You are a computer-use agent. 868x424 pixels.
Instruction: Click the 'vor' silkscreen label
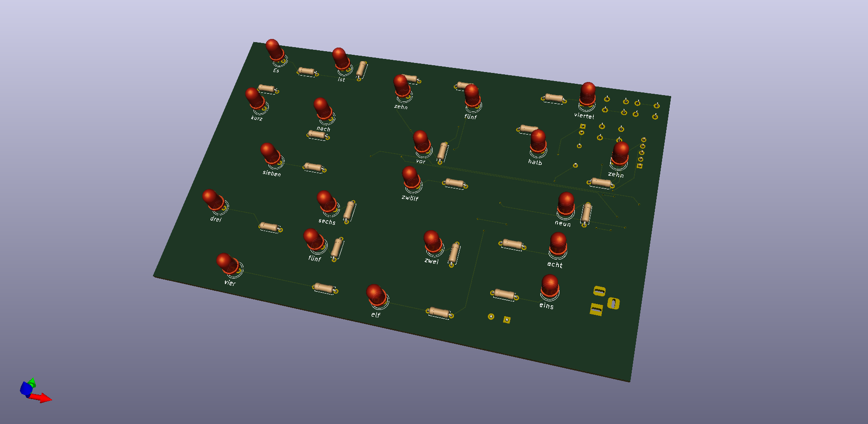[x=421, y=161]
